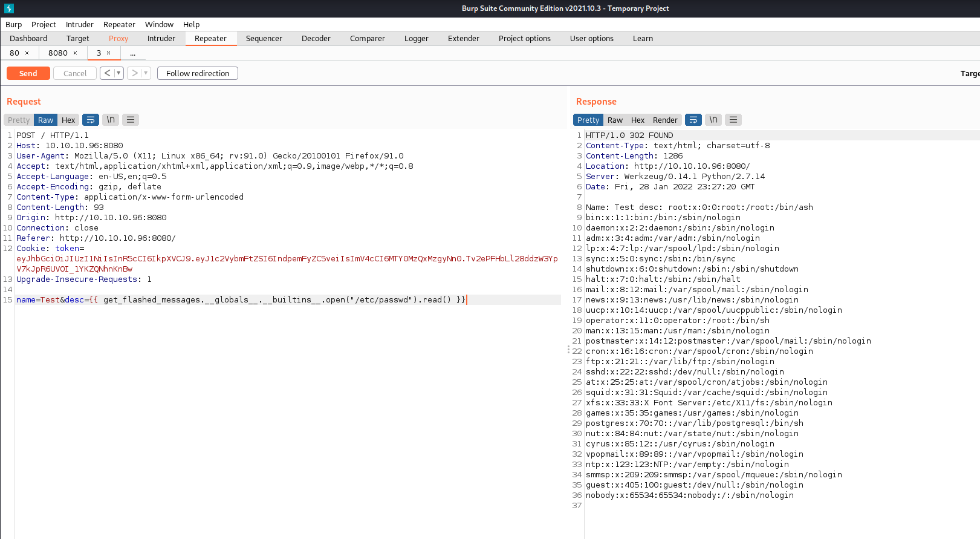
Task: Open the Project menu
Action: pyautogui.click(x=44, y=24)
